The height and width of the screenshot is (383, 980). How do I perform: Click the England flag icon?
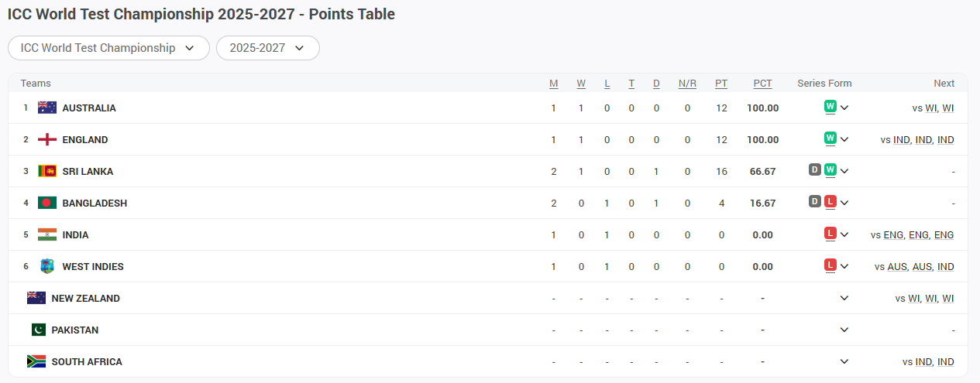[x=47, y=139]
